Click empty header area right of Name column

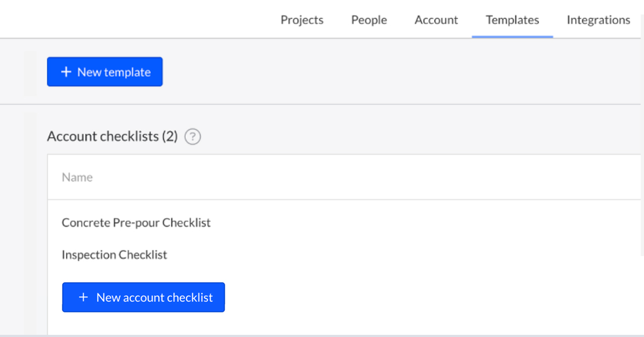pos(376,177)
